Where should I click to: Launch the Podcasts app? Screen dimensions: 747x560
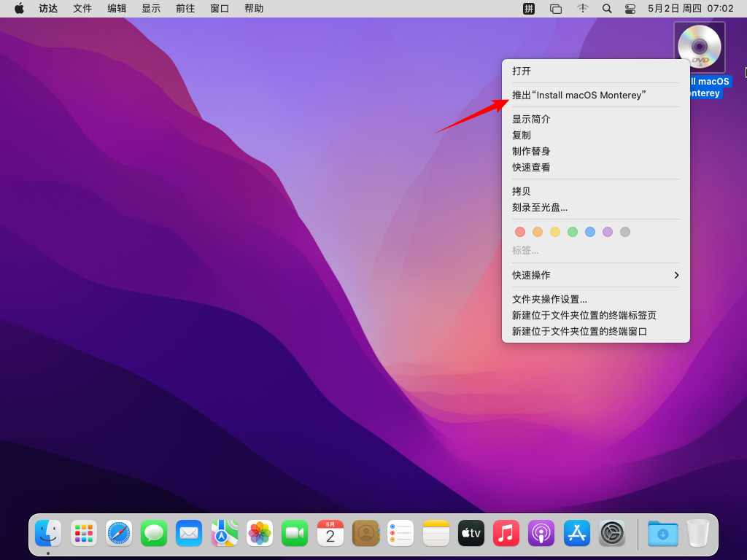541,533
